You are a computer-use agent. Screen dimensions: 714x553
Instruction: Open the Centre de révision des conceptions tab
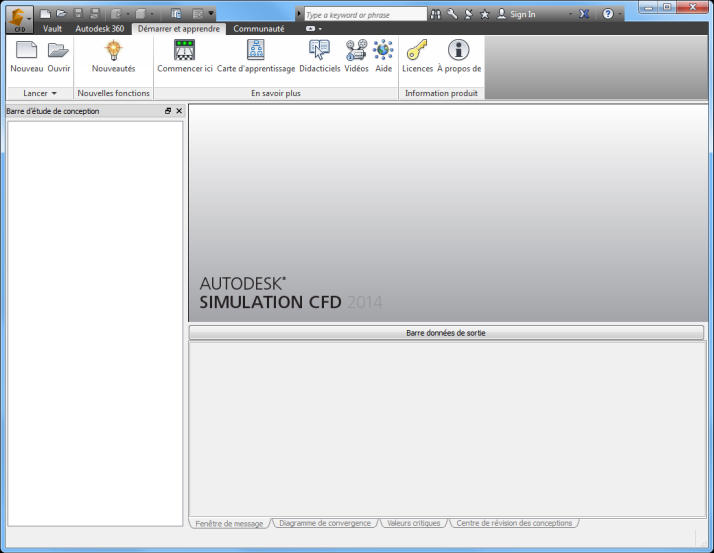(514, 523)
